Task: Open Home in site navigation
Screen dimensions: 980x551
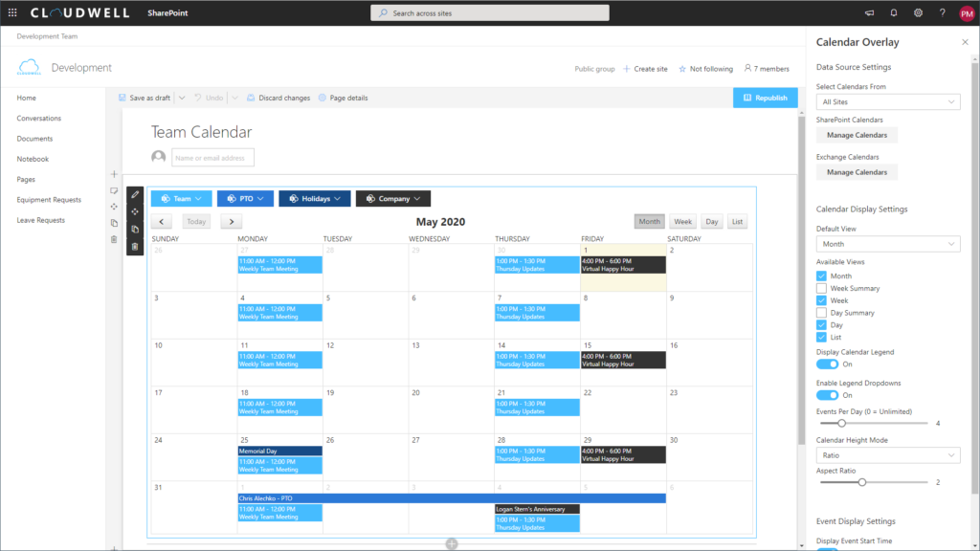Action: 26,99
